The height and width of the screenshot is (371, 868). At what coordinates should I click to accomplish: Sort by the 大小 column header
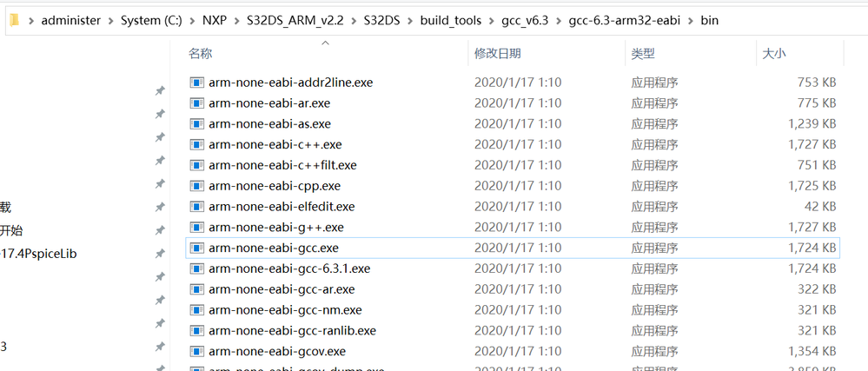tap(773, 54)
